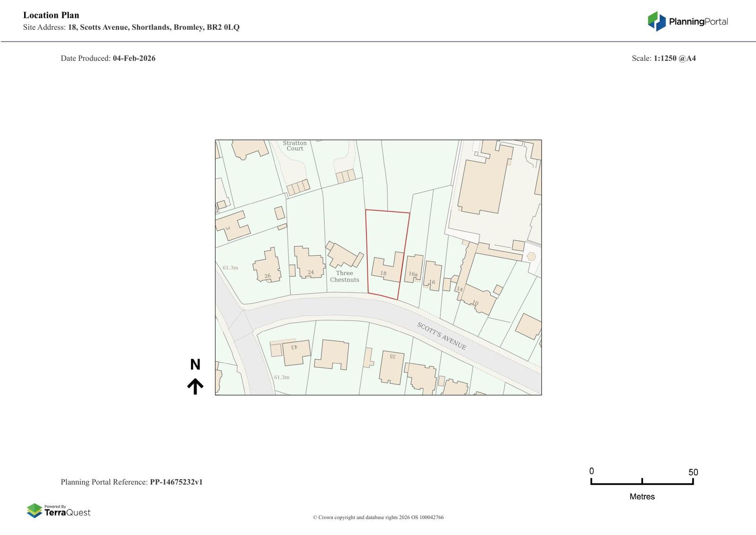The height and width of the screenshot is (535, 756).
Task: Click the north arrow symbol
Action: pos(195,386)
